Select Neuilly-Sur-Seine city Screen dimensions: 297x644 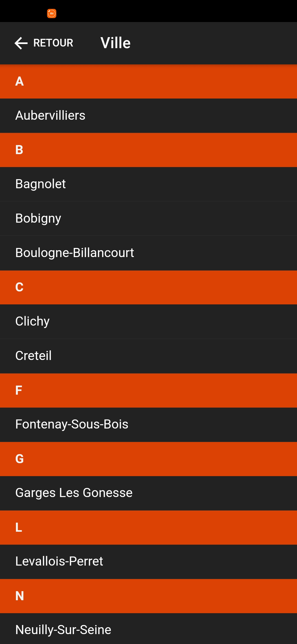tap(148, 629)
